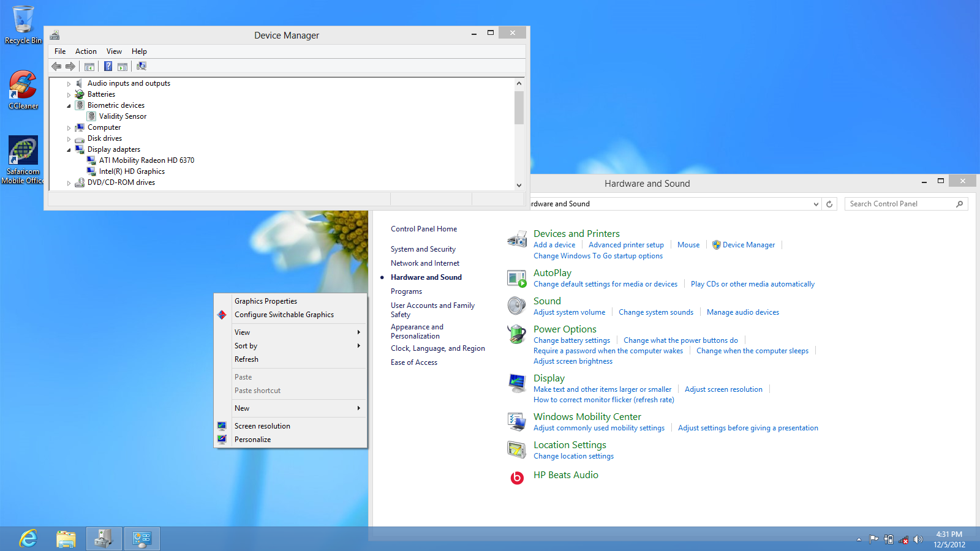Image resolution: width=980 pixels, height=551 pixels.
Task: Expand the Audio inputs and outputs node
Action: [x=69, y=84]
